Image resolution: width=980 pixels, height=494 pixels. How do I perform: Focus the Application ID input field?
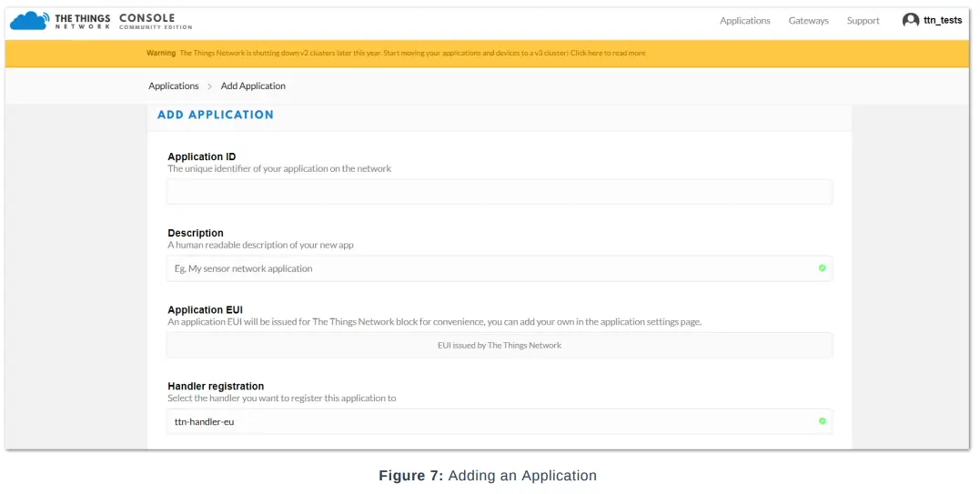499,192
